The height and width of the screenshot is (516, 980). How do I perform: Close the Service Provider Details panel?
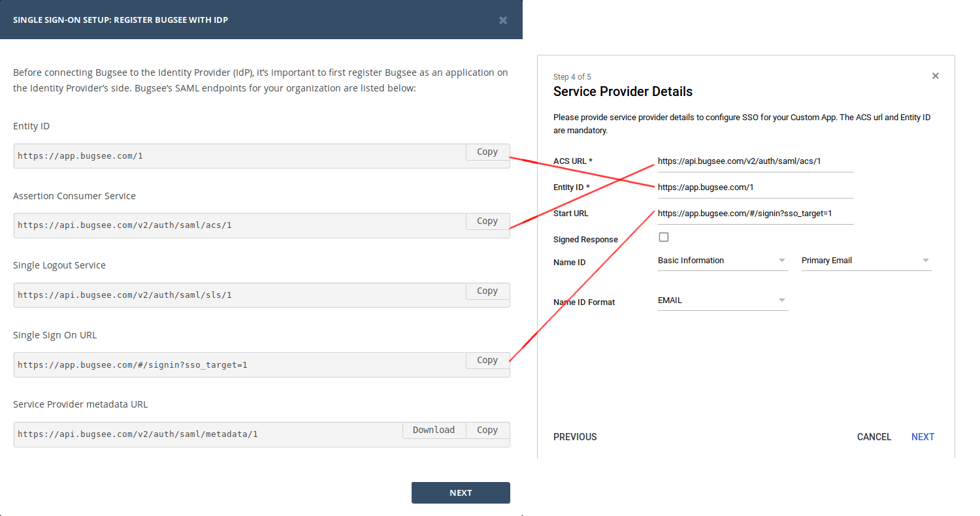935,76
